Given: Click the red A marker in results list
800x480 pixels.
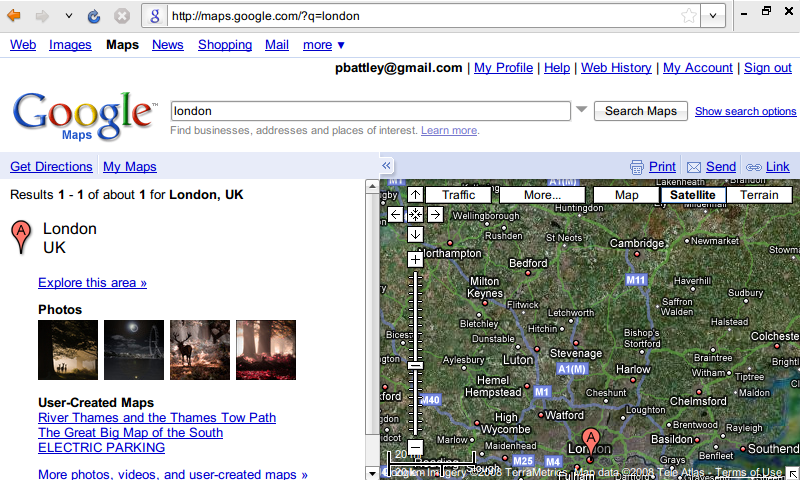Looking at the screenshot, I should click(x=21, y=237).
